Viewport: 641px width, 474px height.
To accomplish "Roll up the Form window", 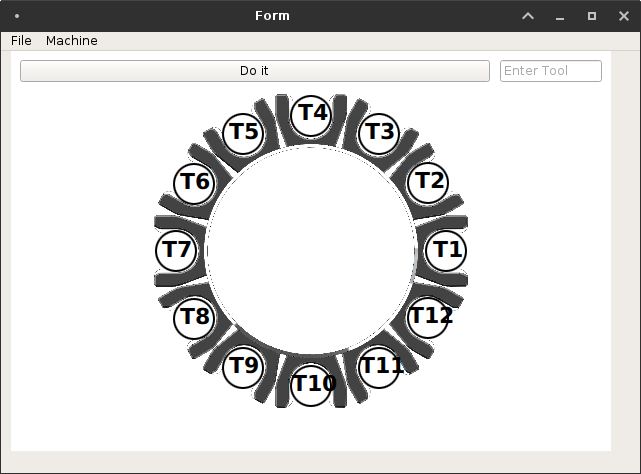I will tap(528, 16).
